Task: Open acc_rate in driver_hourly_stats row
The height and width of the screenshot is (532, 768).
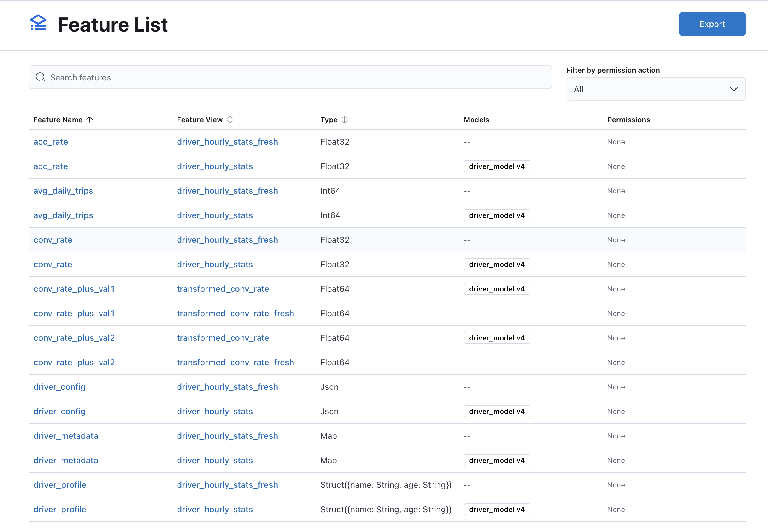Action: pos(51,166)
